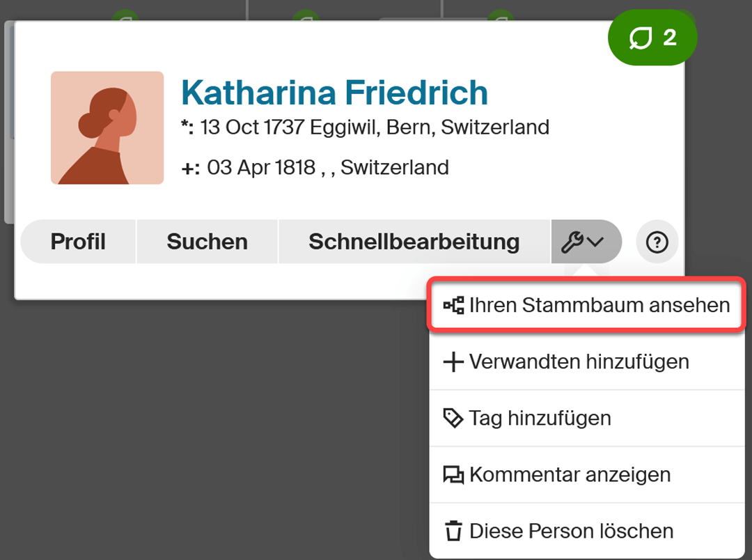Click the speech bubble icon beside Kommentar anzeigen
Screen dimensions: 752x560
[x=454, y=474]
